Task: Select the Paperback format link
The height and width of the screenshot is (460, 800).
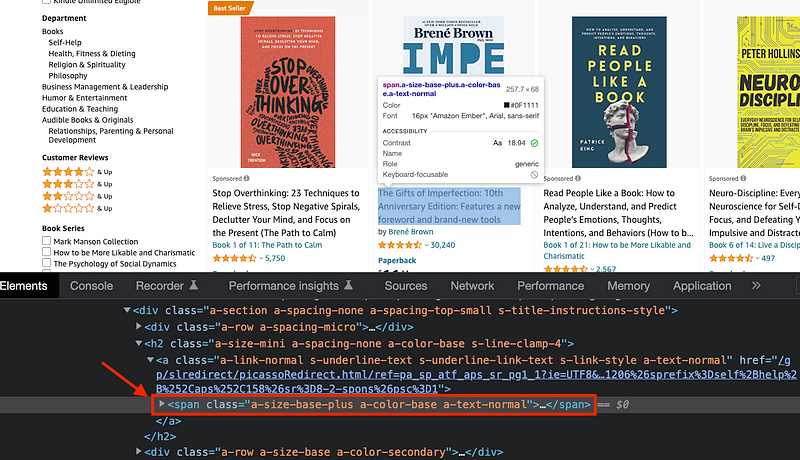Action: [397, 261]
